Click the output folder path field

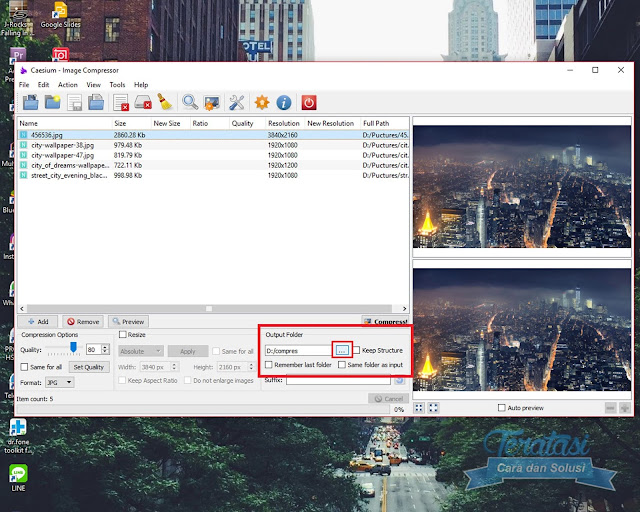(x=299, y=350)
